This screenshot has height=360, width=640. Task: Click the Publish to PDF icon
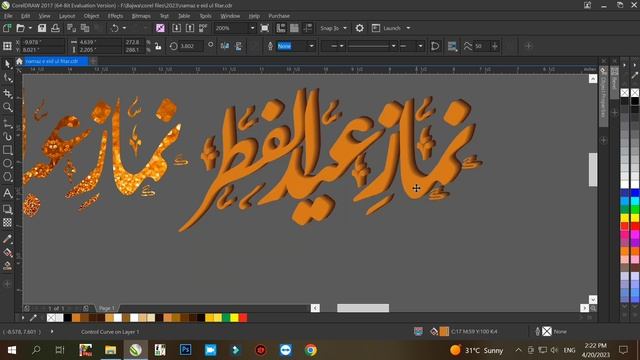(x=203, y=28)
